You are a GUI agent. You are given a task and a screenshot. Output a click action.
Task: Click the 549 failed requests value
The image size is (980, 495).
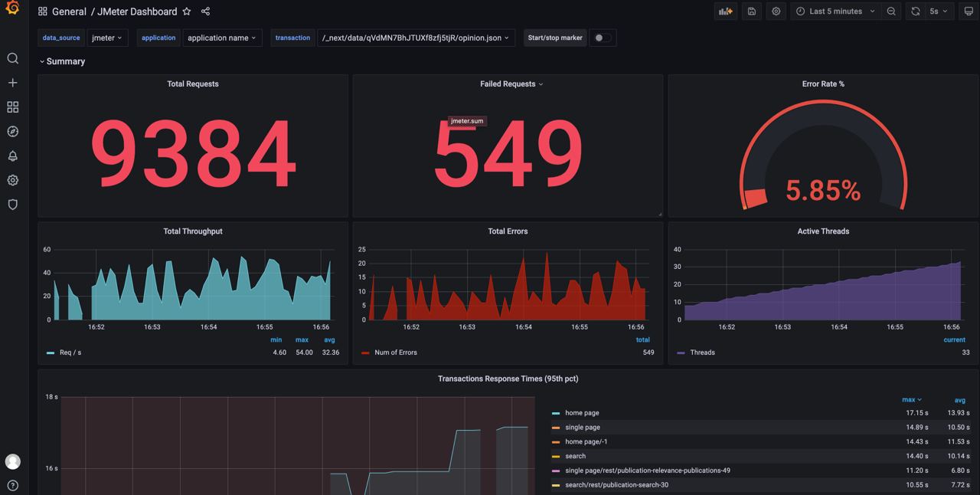508,153
